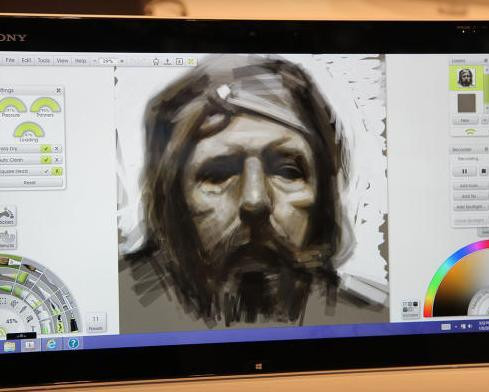Click the volume icon in system tray

coord(471,326)
